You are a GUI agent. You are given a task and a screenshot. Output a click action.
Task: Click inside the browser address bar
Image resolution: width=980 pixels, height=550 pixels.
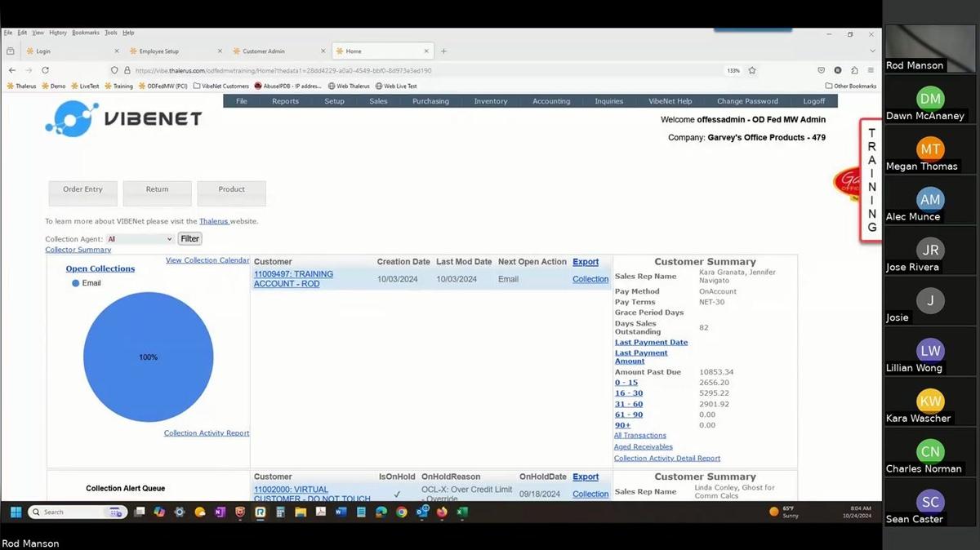point(327,70)
